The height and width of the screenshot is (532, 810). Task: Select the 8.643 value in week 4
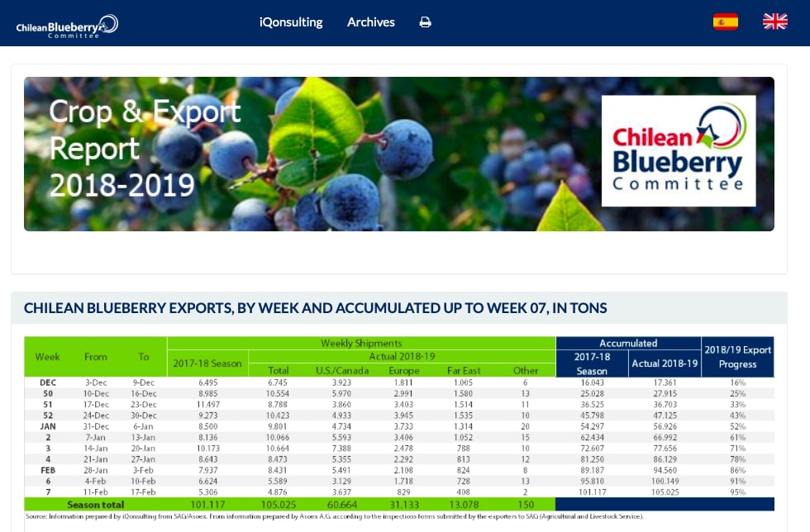pyautogui.click(x=207, y=459)
